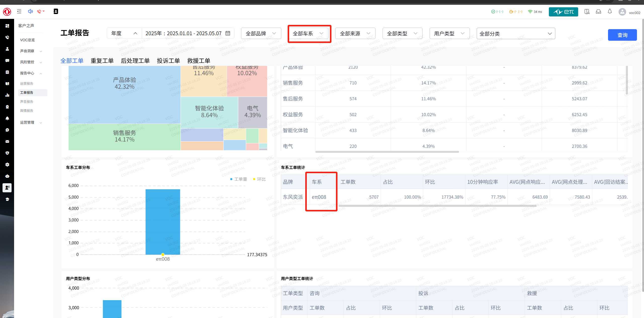
Task: Toggle the 环比 legend item
Action: (259, 179)
